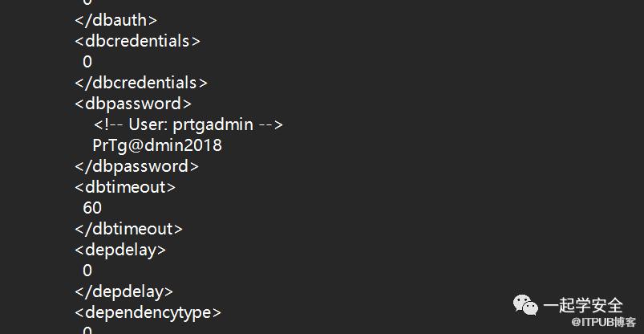Click the WeChat logo icon
This screenshot has width=644, height=334.
(x=526, y=305)
